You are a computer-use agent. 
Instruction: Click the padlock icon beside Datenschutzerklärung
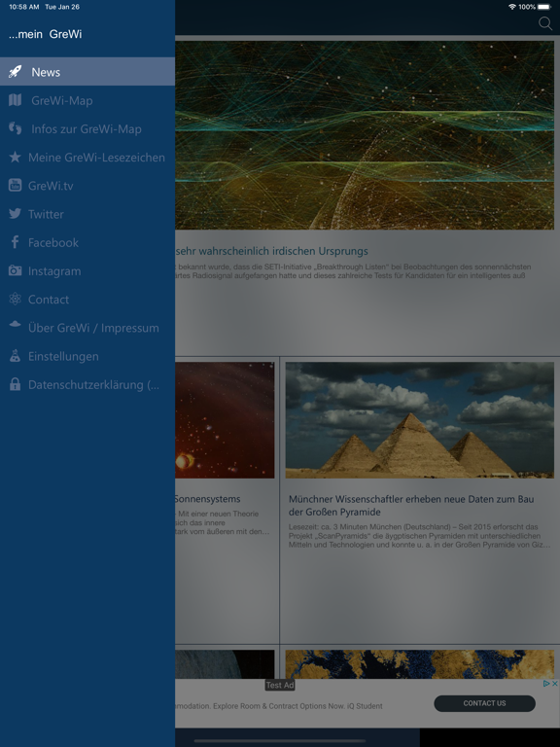pos(16,384)
